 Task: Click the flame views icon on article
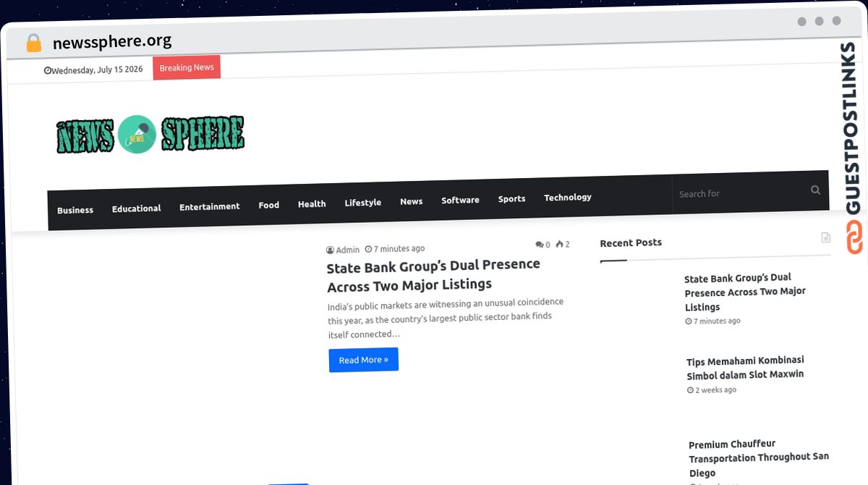tap(559, 244)
